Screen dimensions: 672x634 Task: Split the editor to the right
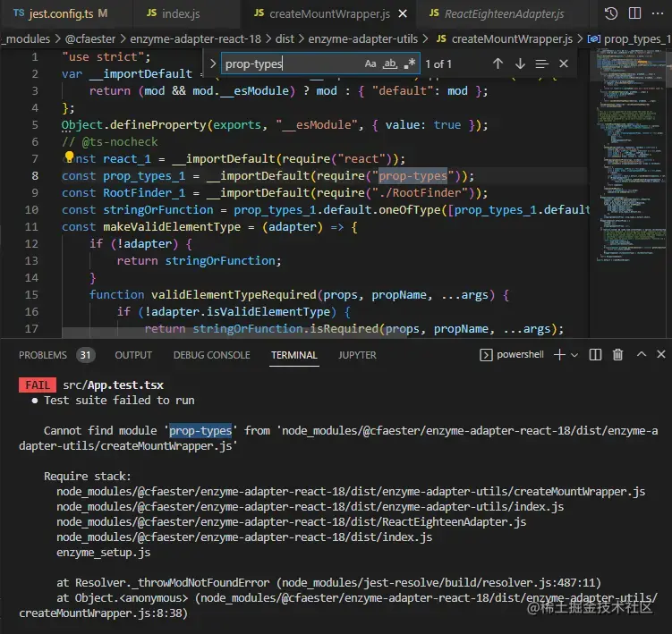pyautogui.click(x=634, y=13)
